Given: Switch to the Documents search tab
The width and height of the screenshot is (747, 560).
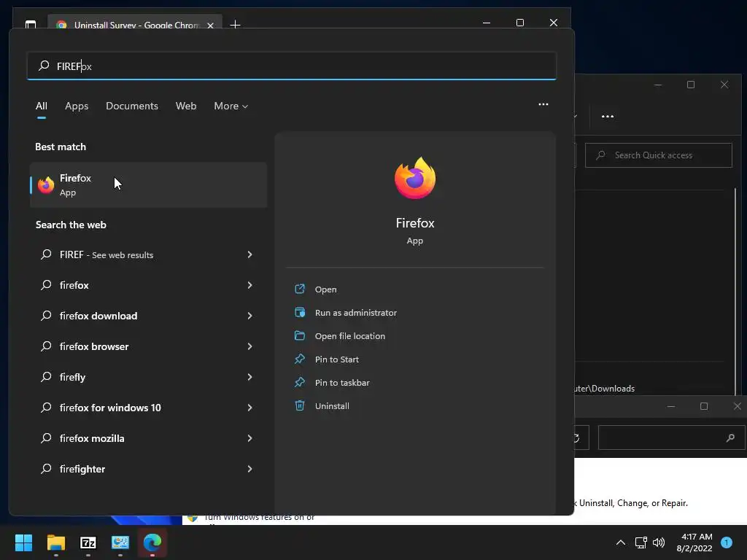Looking at the screenshot, I should point(132,106).
